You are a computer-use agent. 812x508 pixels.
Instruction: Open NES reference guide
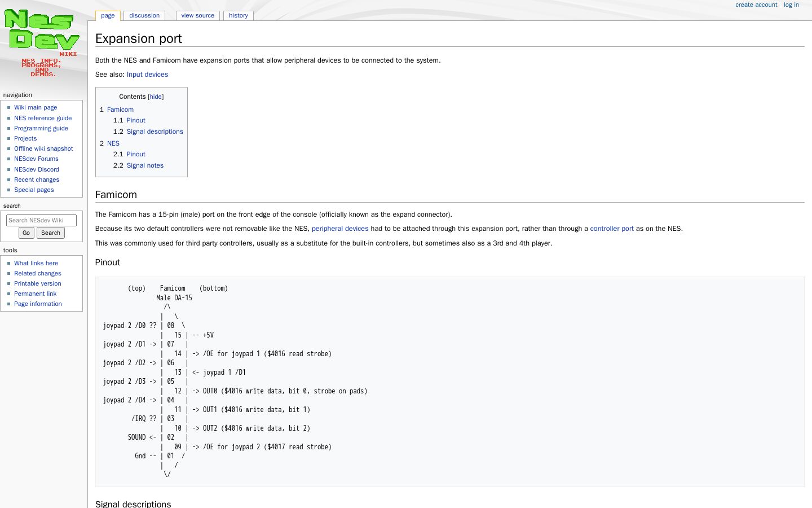(x=43, y=118)
